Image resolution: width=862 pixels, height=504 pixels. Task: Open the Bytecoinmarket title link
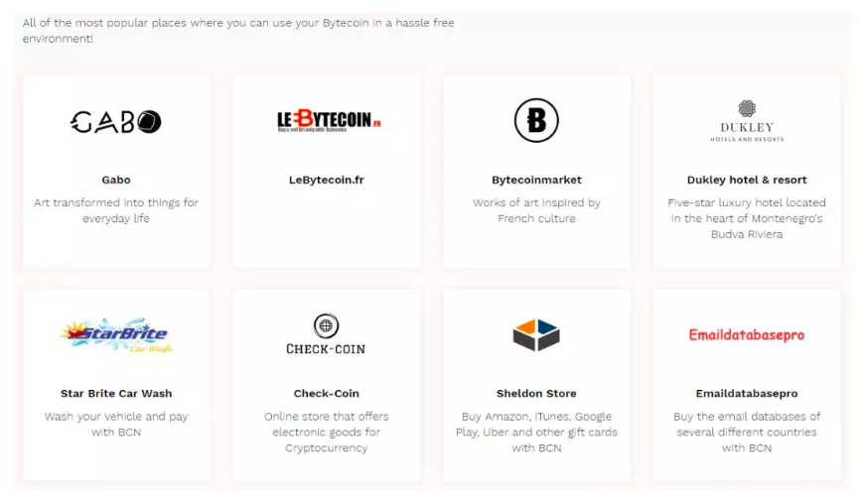[x=536, y=181]
